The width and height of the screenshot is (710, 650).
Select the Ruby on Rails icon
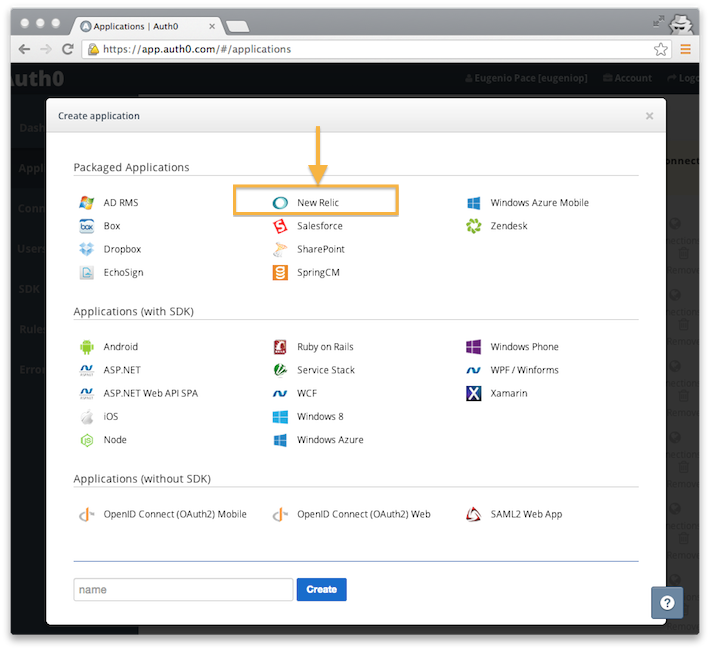pyautogui.click(x=280, y=347)
